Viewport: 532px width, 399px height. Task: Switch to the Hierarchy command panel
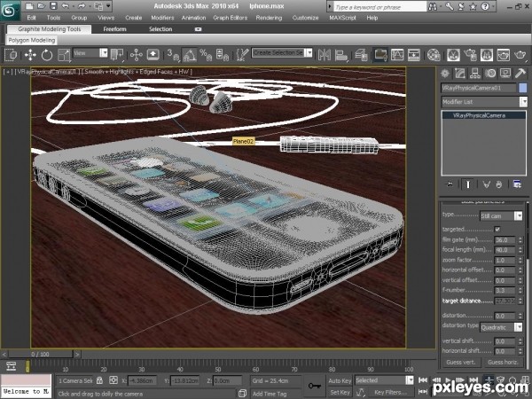[475, 73]
